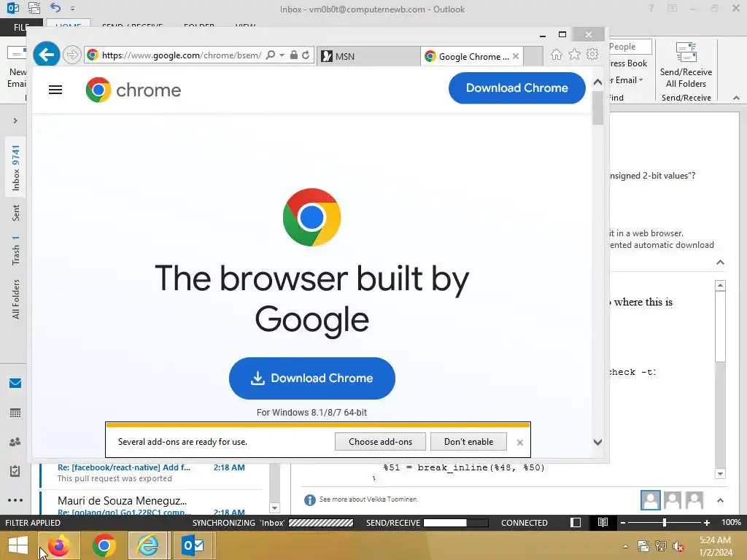This screenshot has width=747, height=560.
Task: Show hidden system tray icons arrow
Action: 625,546
